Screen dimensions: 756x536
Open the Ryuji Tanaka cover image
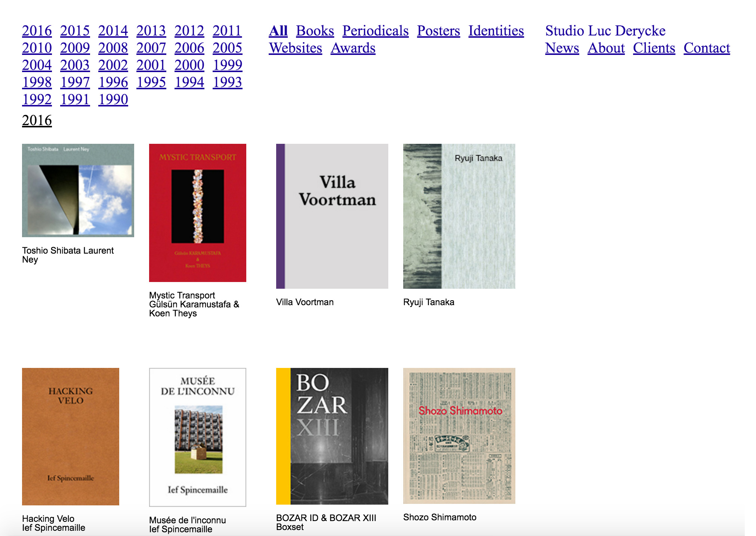(459, 216)
